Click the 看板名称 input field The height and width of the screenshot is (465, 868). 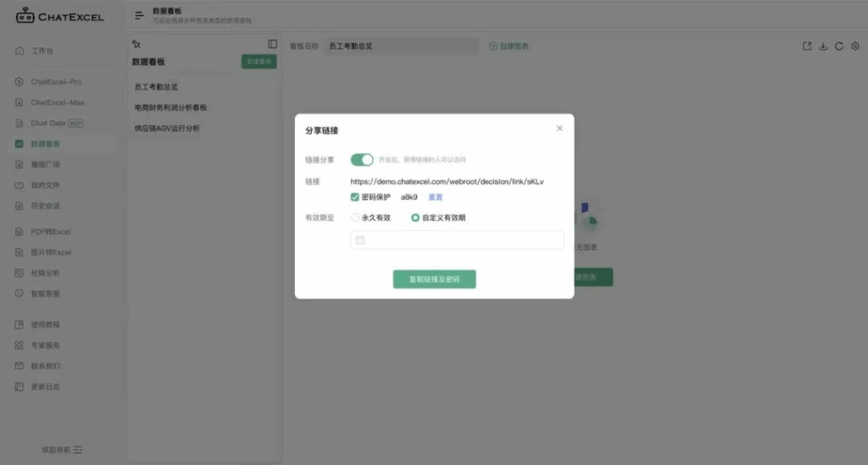pos(401,46)
